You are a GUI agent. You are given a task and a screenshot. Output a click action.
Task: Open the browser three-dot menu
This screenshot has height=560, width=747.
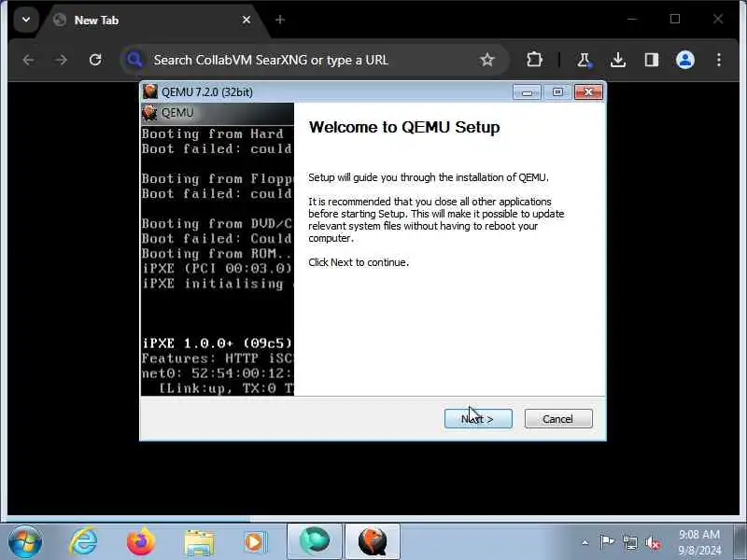point(719,60)
